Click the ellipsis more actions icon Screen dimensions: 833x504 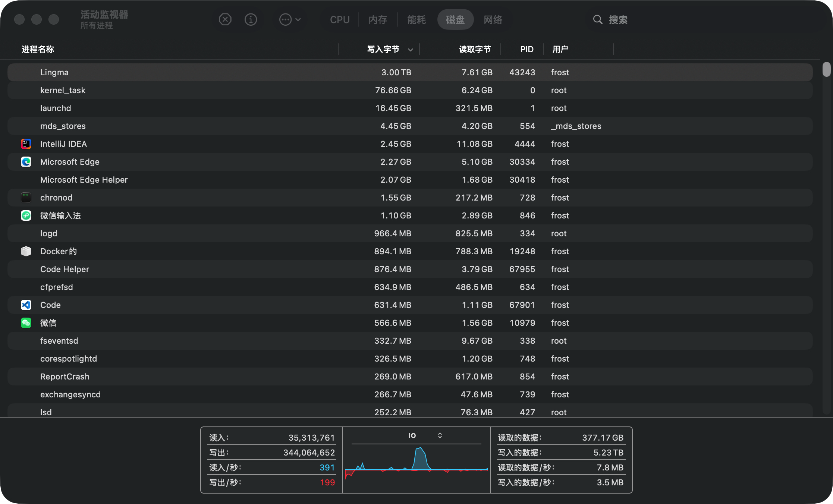285,19
